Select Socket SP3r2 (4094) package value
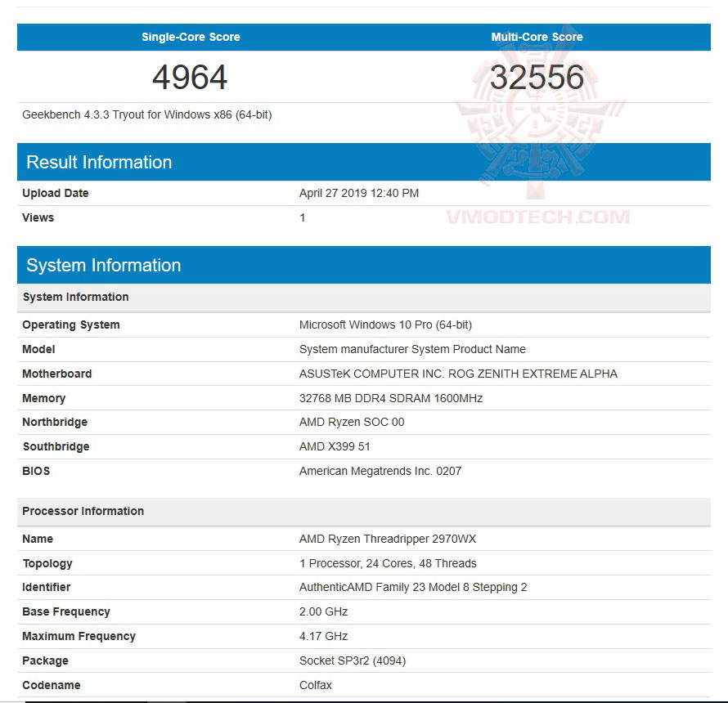 353,661
